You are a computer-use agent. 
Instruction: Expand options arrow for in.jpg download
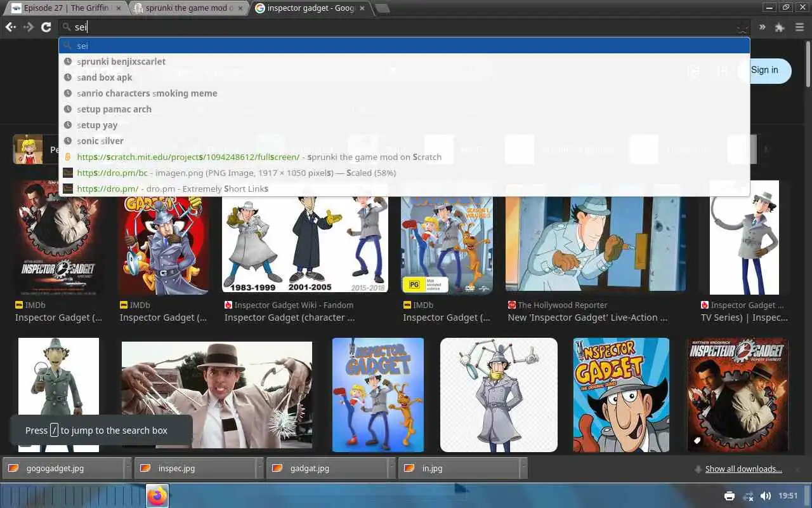pos(523,469)
